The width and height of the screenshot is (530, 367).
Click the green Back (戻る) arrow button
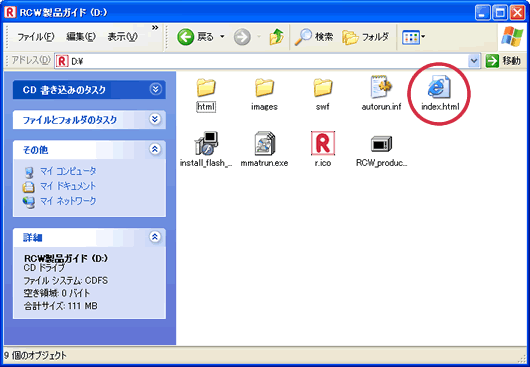pos(186,36)
